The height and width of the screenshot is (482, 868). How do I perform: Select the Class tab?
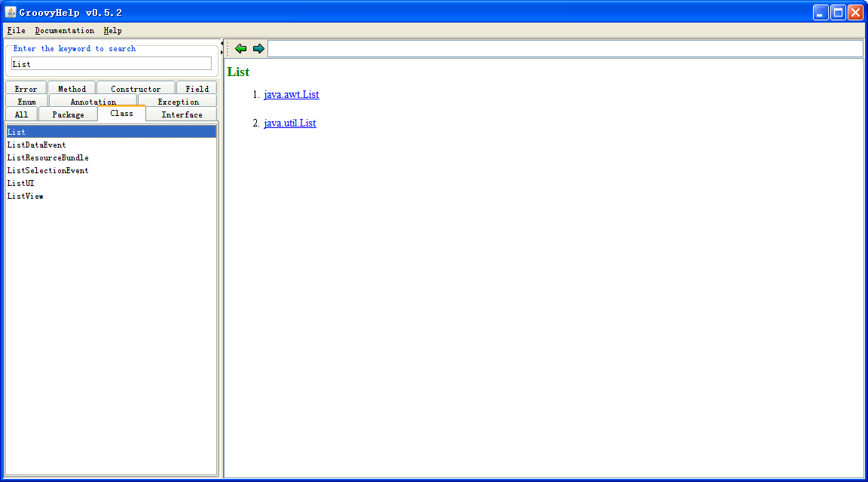122,114
